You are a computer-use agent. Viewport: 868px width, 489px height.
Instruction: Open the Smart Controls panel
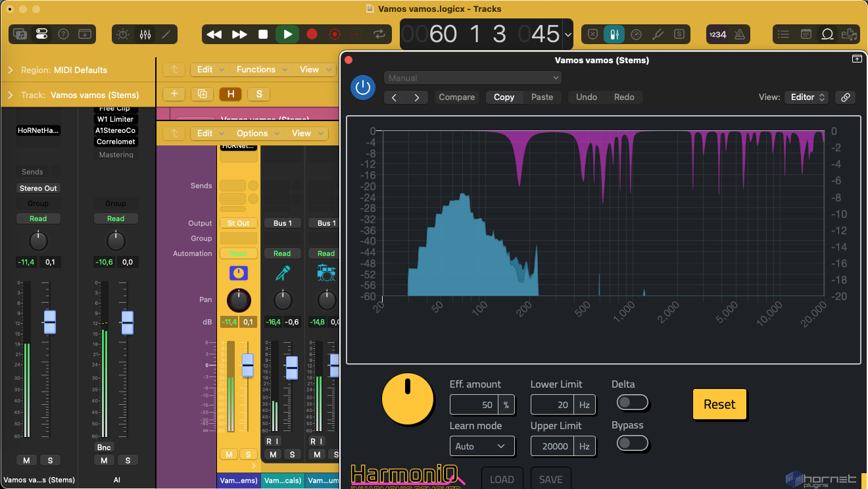(x=122, y=34)
